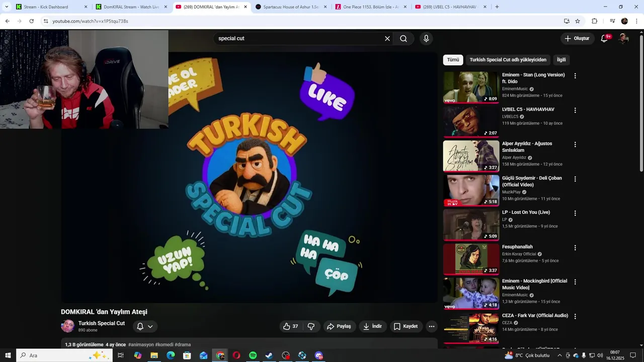Viewport: 644px width, 362px height.
Task: Dislike the video
Action: click(x=311, y=326)
